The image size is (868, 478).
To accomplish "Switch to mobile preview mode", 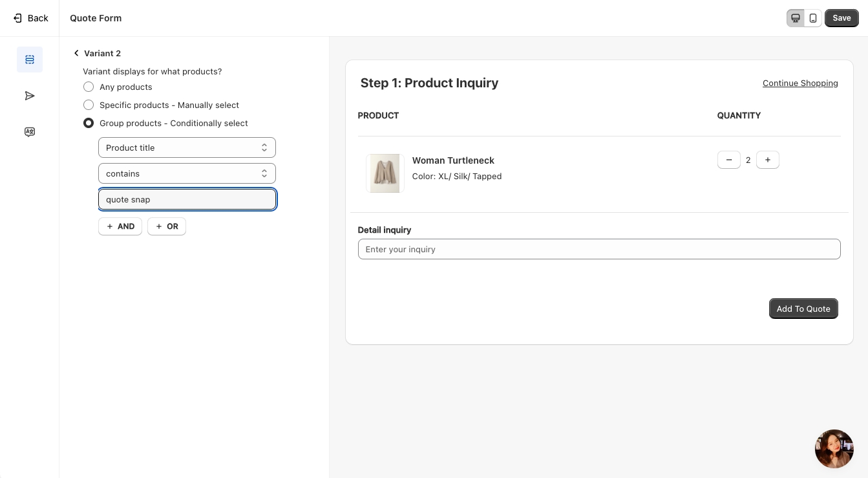I will point(813,18).
